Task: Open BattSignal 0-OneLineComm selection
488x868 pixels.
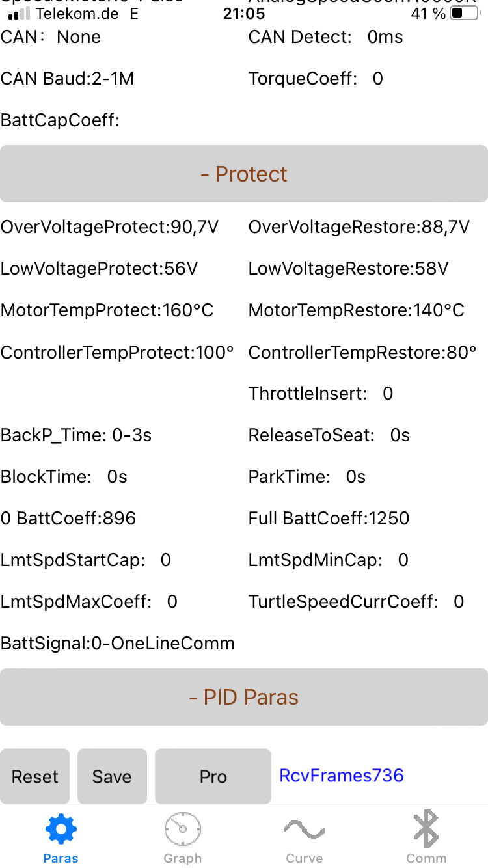Action: coord(118,644)
